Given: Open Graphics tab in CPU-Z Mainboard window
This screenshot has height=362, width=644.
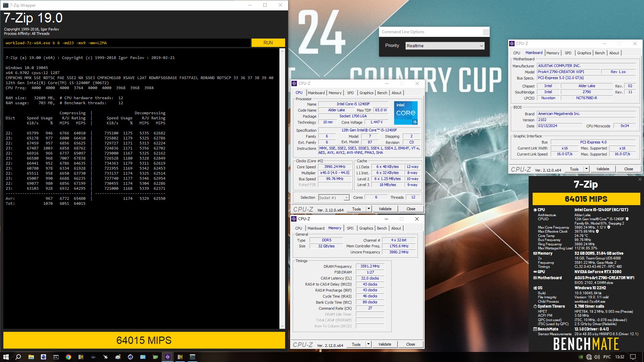Looking at the screenshot, I should [x=584, y=53].
